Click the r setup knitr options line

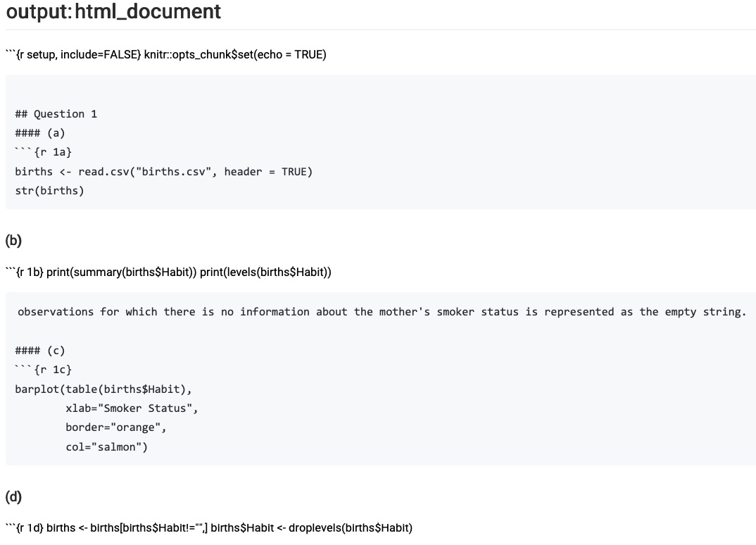pyautogui.click(x=165, y=55)
